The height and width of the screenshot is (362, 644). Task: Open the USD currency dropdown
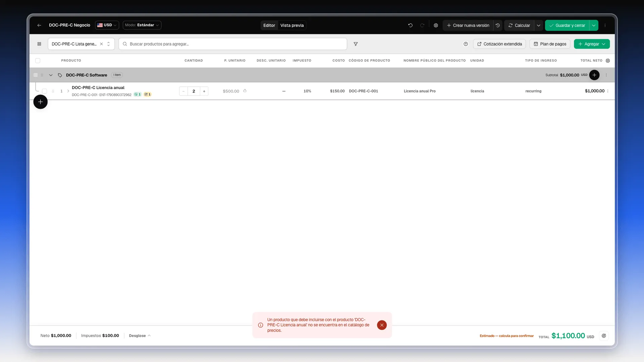(107, 25)
